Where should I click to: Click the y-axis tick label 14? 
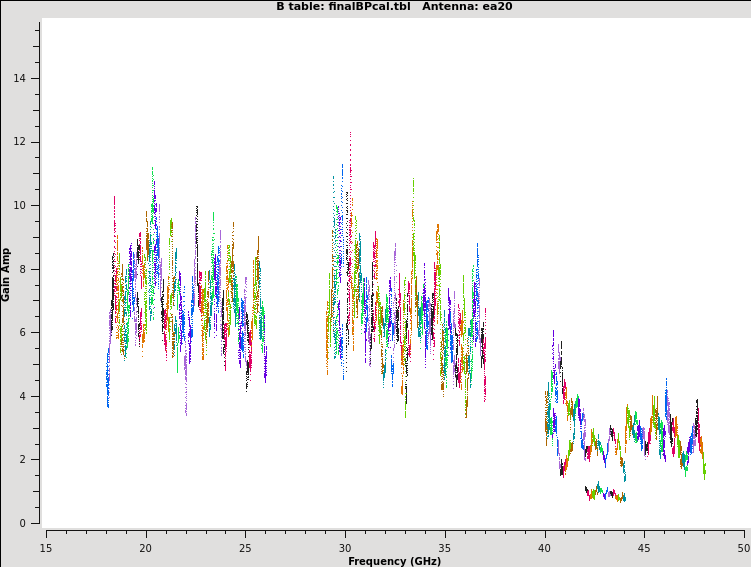tap(21, 79)
